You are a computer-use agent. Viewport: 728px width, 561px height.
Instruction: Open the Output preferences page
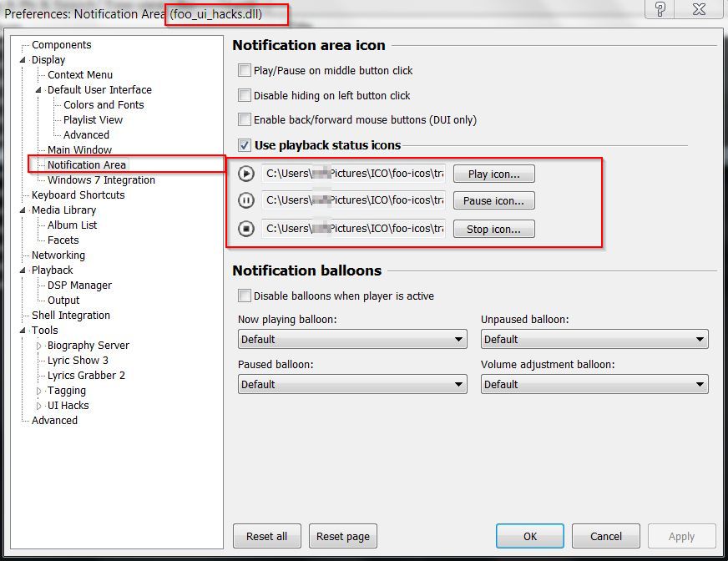point(63,300)
